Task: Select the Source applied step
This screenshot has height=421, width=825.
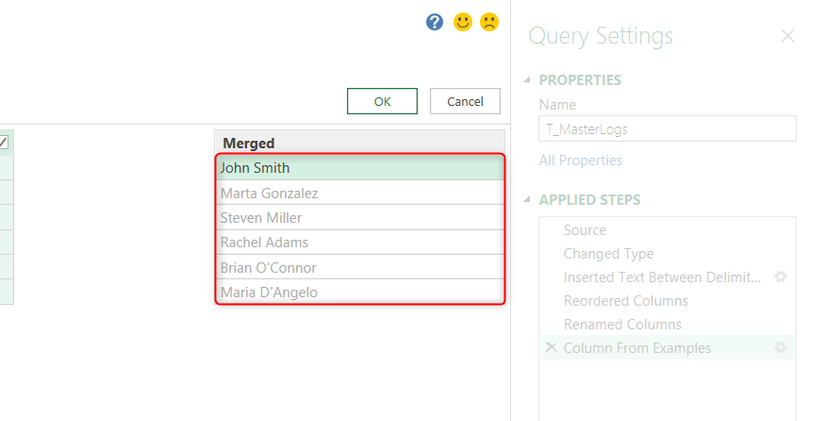Action: (585, 230)
